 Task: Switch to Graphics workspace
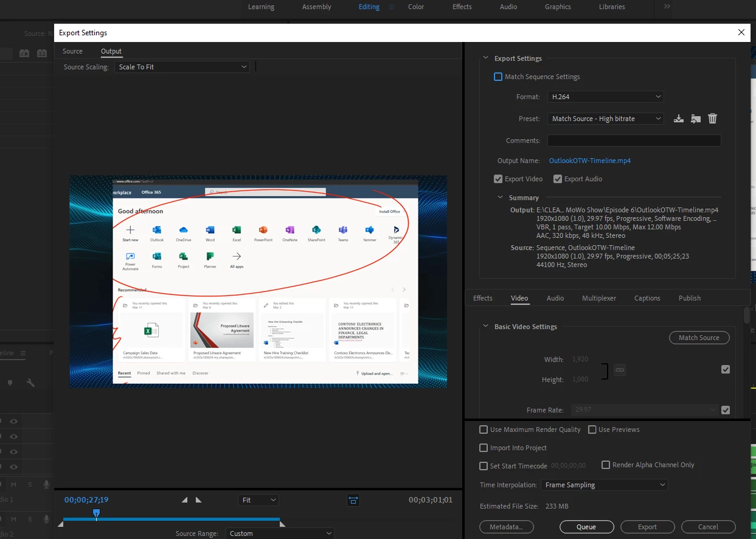pyautogui.click(x=558, y=7)
